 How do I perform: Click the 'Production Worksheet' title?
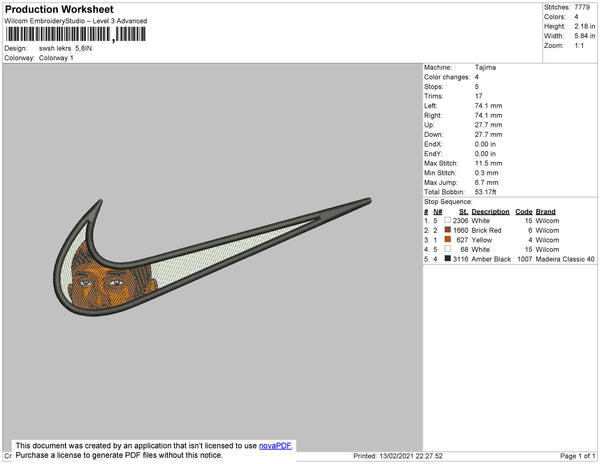tap(59, 9)
